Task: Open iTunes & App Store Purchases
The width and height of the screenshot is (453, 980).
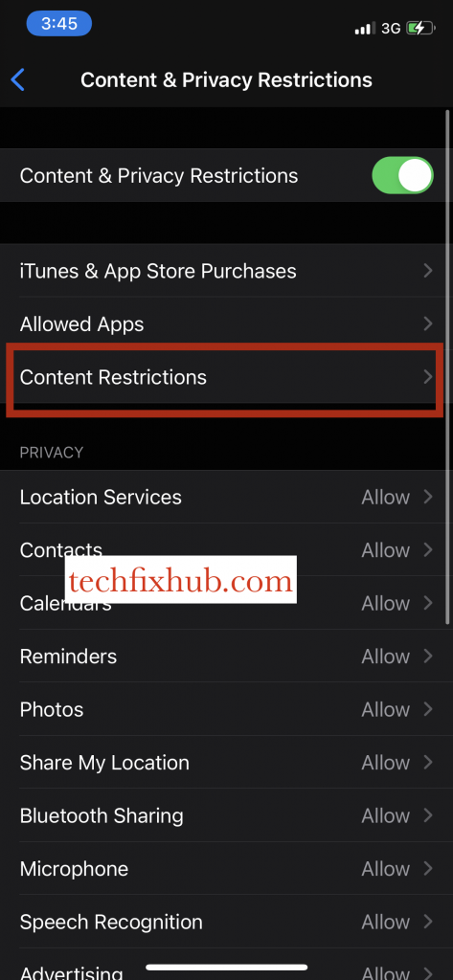Action: (x=226, y=271)
